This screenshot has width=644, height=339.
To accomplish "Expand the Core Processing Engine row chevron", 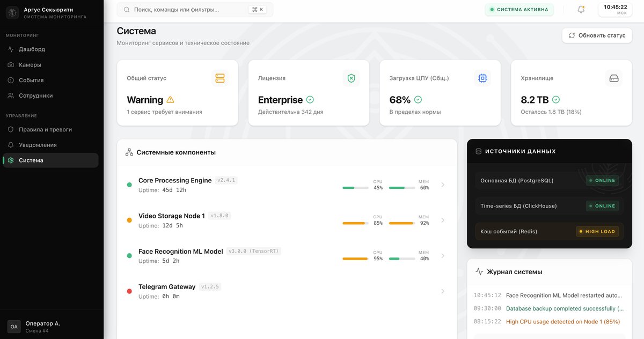I will click(x=443, y=185).
